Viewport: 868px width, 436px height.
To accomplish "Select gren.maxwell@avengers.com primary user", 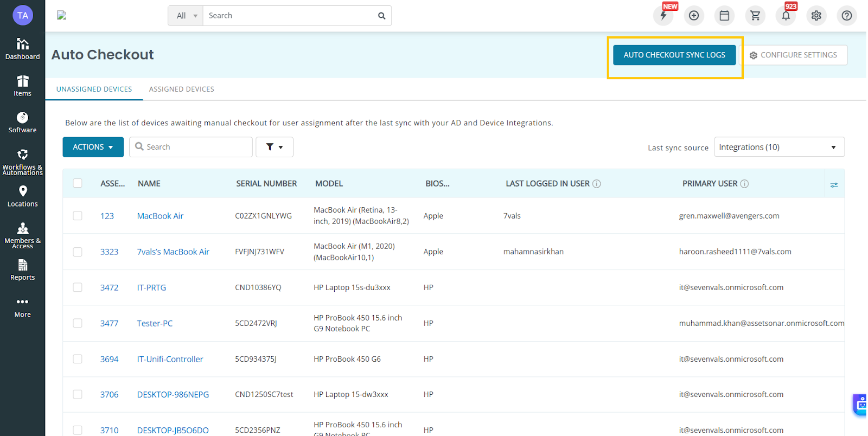I will point(729,216).
